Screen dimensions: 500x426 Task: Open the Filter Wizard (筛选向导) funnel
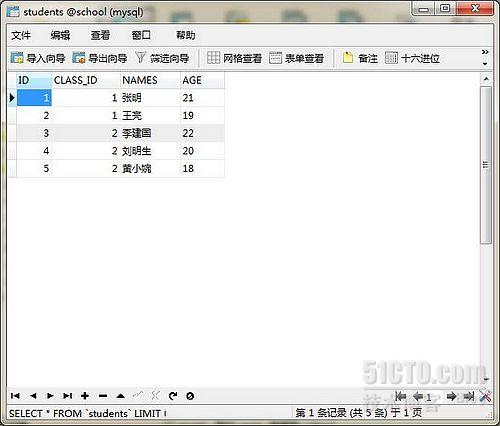(x=162, y=58)
